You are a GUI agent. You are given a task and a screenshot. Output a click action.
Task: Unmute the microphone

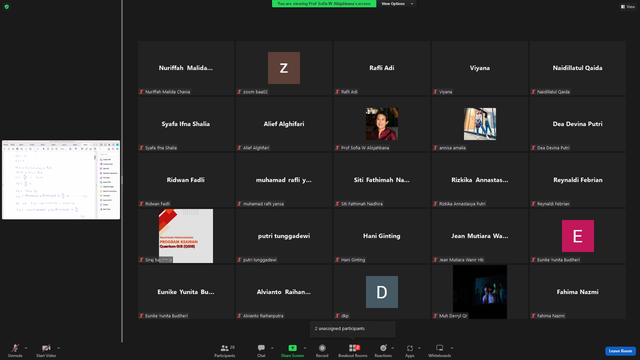(15, 350)
